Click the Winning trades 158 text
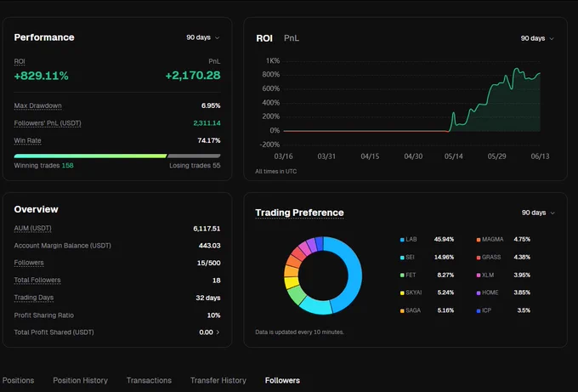578x392 pixels. point(43,166)
